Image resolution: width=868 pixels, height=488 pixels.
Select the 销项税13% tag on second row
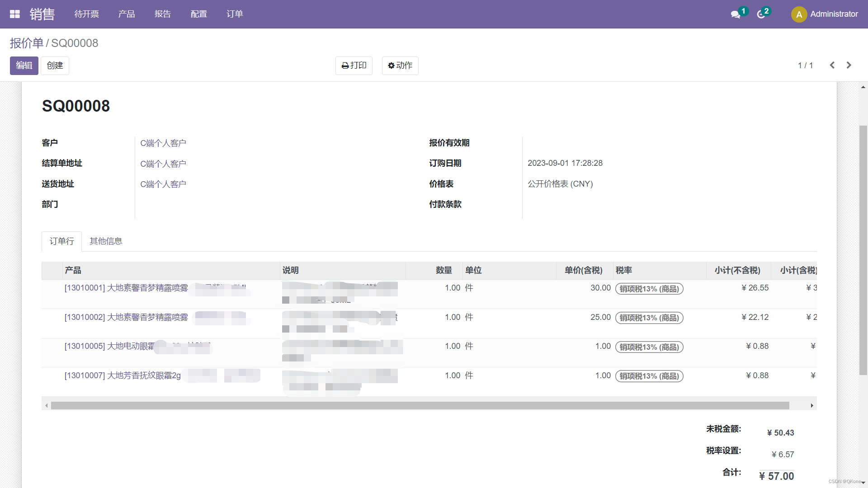point(649,318)
